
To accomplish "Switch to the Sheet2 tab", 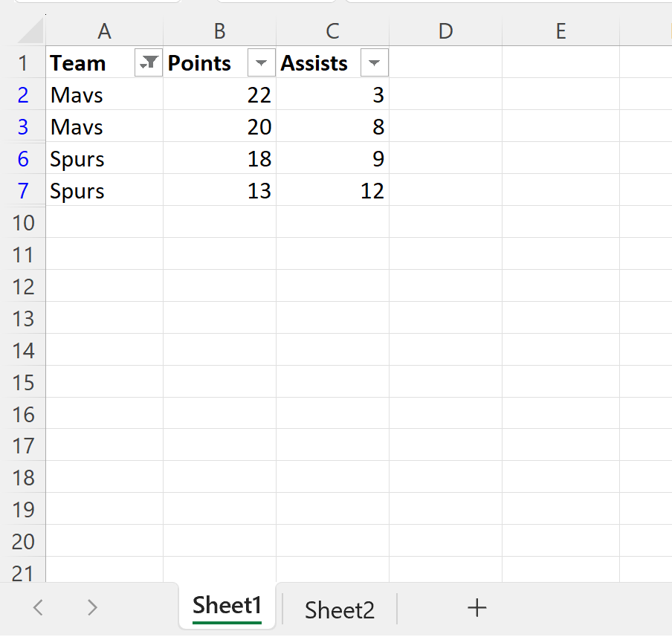I will [x=340, y=609].
